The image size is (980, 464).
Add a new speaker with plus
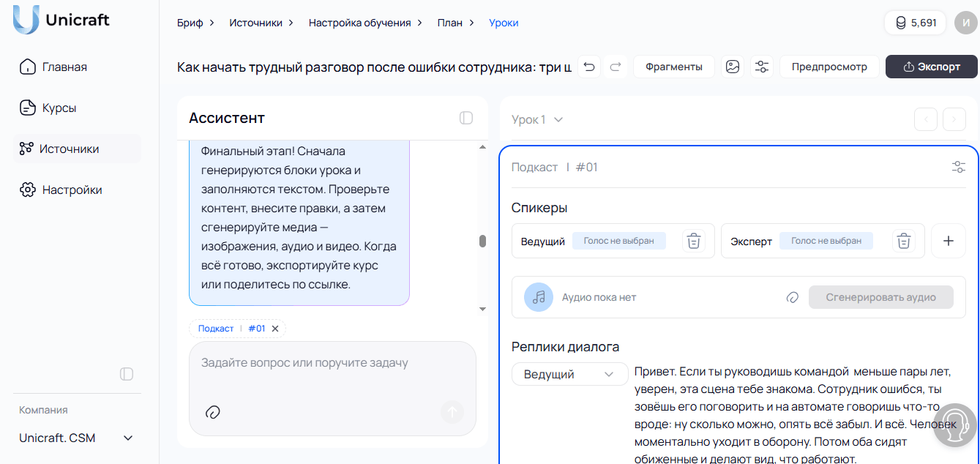click(x=949, y=241)
